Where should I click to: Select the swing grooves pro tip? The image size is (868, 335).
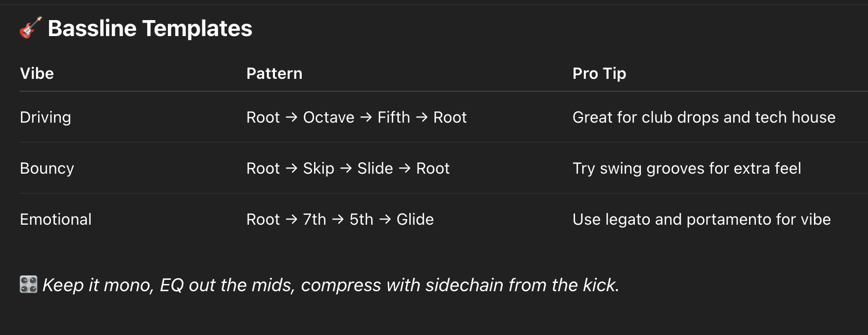click(687, 168)
